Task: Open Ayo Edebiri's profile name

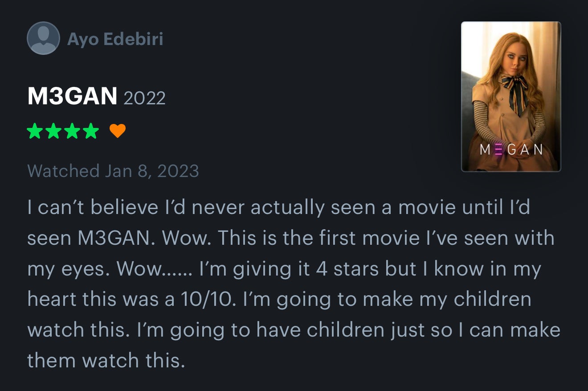Action: pyautogui.click(x=115, y=39)
